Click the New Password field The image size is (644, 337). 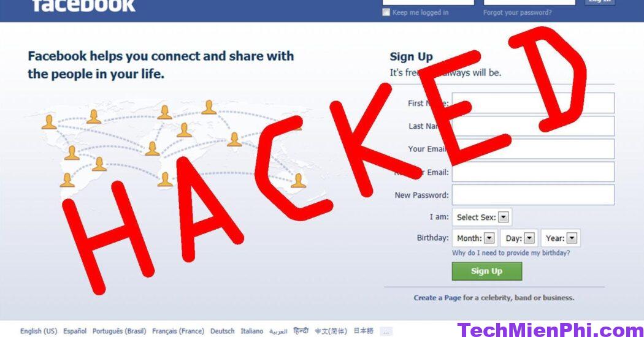point(533,195)
